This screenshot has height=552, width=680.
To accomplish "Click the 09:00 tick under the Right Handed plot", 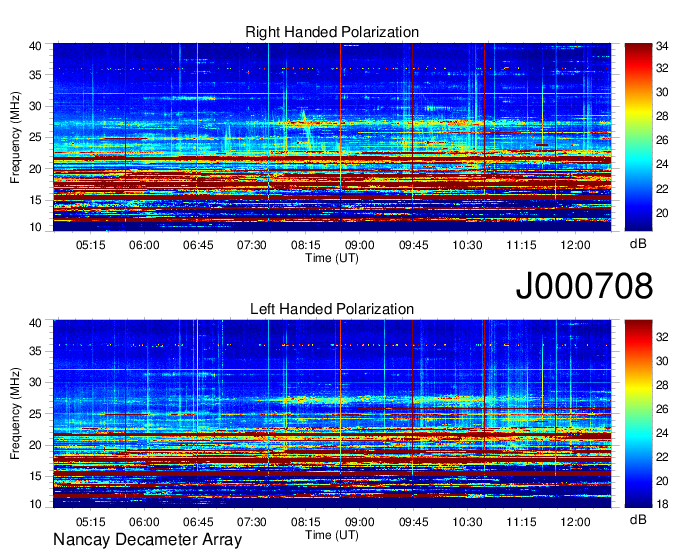I will coord(360,245).
